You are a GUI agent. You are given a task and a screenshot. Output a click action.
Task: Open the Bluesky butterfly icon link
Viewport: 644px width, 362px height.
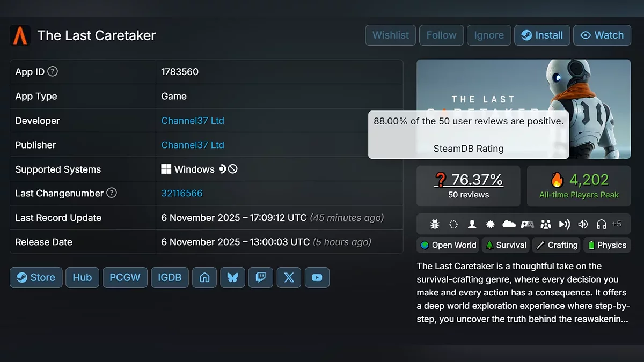point(232,277)
